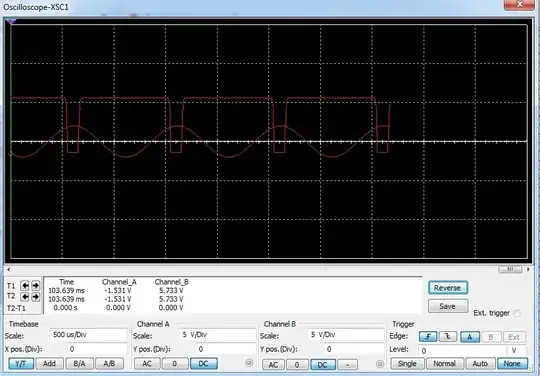Edit Timebase scale 500 us/Div field
Screen dimensions: 540x376
coord(89,335)
